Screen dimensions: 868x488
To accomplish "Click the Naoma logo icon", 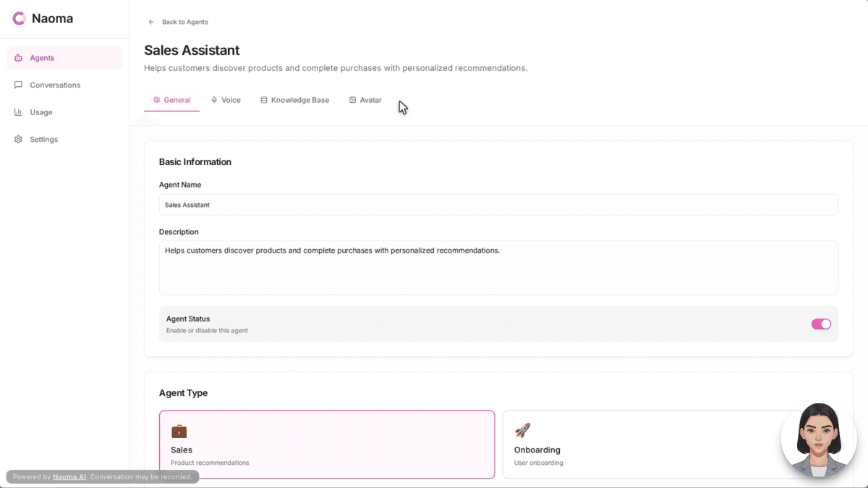I will click(x=20, y=19).
